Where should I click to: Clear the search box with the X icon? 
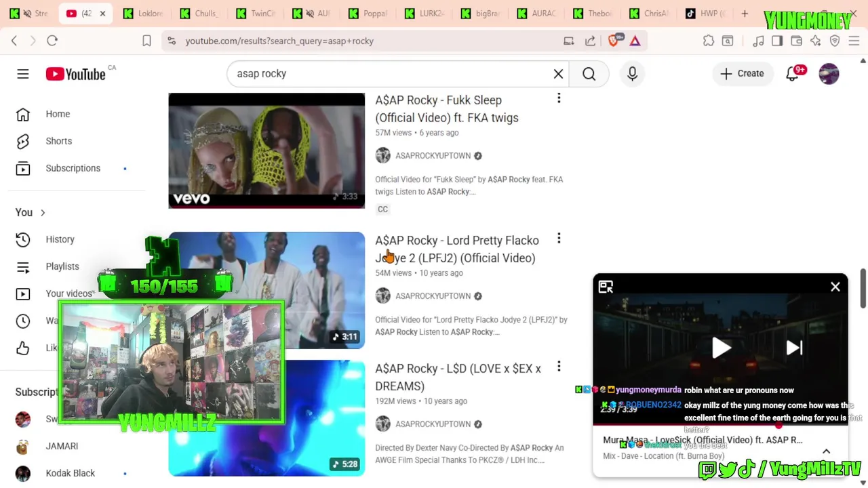(558, 74)
